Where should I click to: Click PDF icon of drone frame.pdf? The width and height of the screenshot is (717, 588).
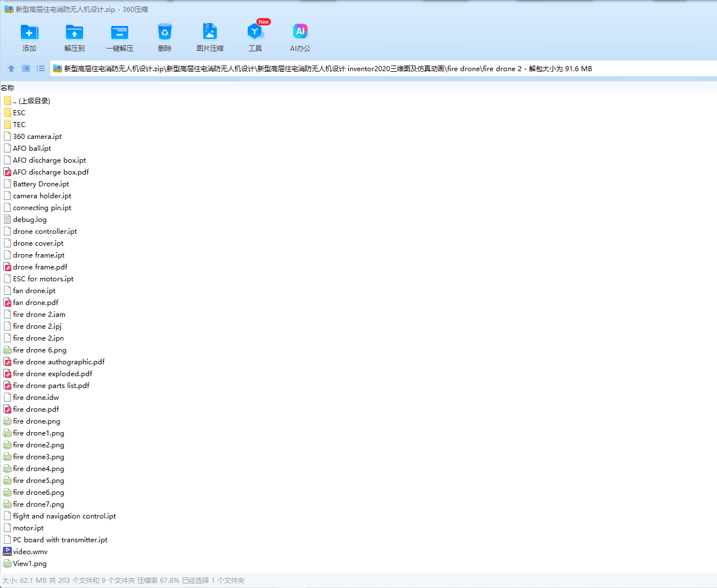[7, 267]
